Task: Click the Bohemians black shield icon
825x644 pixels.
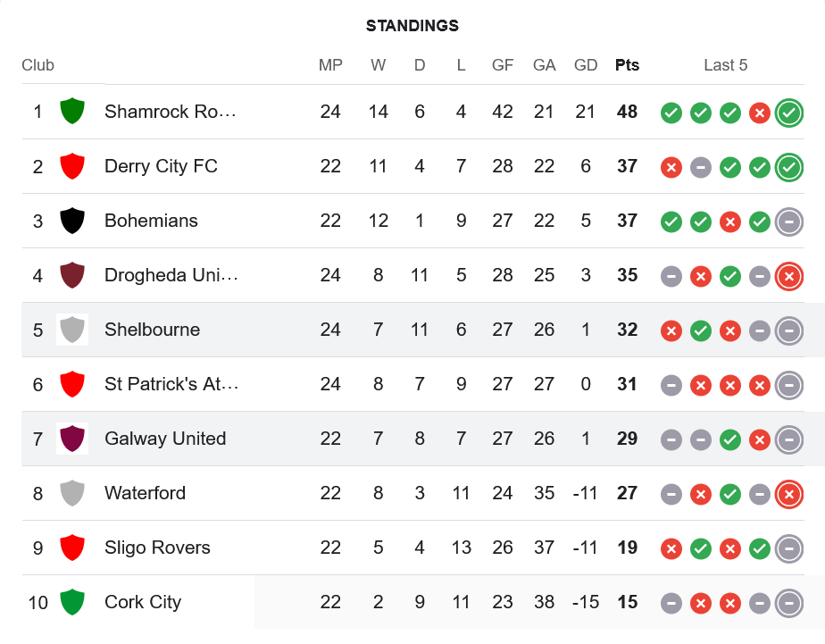Action: pos(71,221)
